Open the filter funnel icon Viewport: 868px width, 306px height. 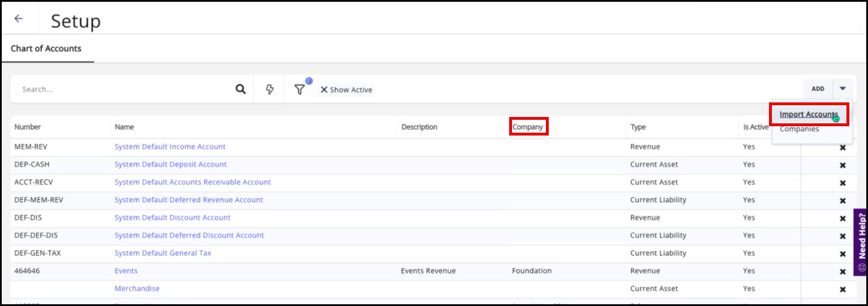(x=299, y=90)
